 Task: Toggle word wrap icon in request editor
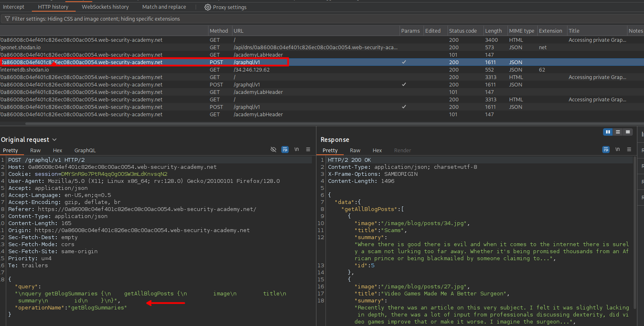(x=285, y=149)
